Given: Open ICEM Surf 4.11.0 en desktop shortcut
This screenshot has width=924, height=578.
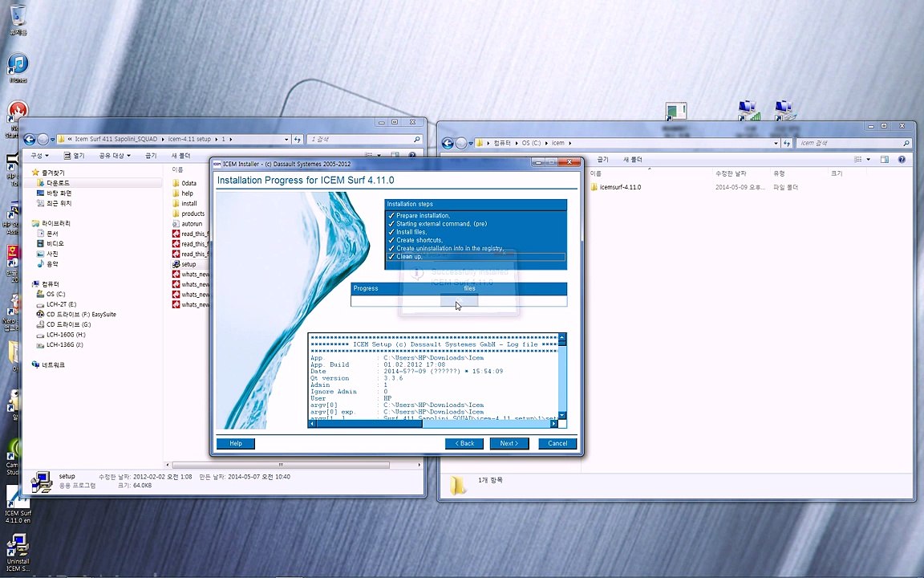Looking at the screenshot, I should pyautogui.click(x=18, y=505).
